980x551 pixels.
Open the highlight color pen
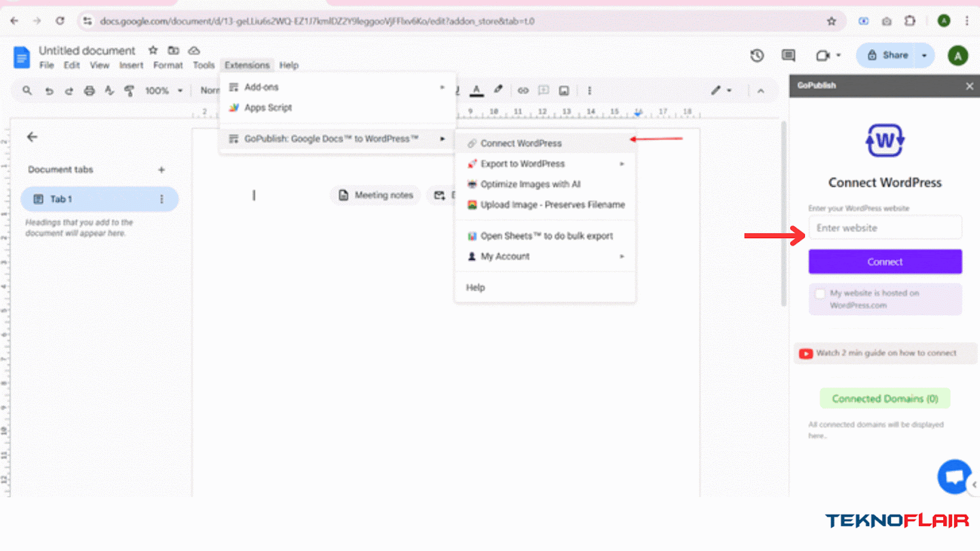pyautogui.click(x=499, y=90)
